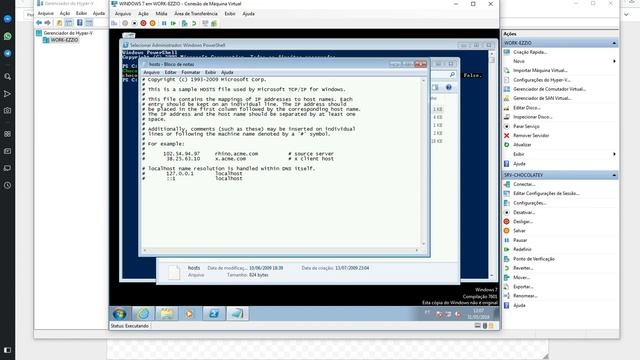640x360 pixels.
Task: Click the Back arrow in Hyper-V Manager toolbar
Action: pos(39,23)
